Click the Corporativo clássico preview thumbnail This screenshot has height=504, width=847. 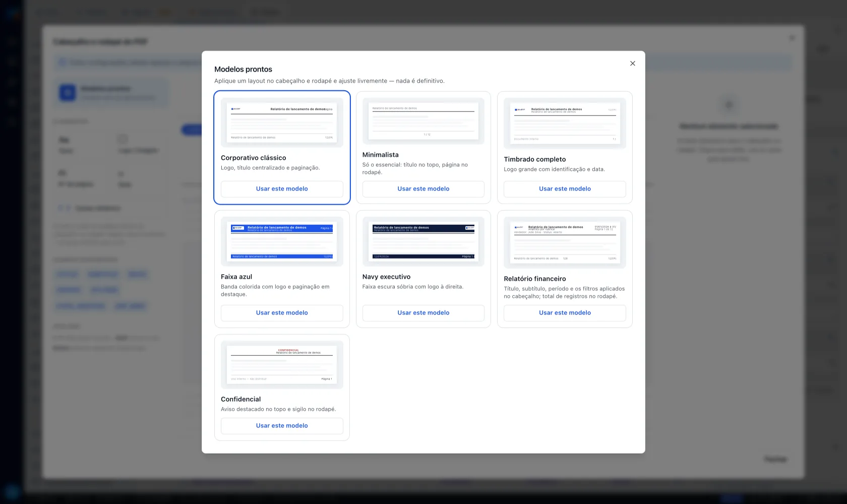[x=282, y=122]
